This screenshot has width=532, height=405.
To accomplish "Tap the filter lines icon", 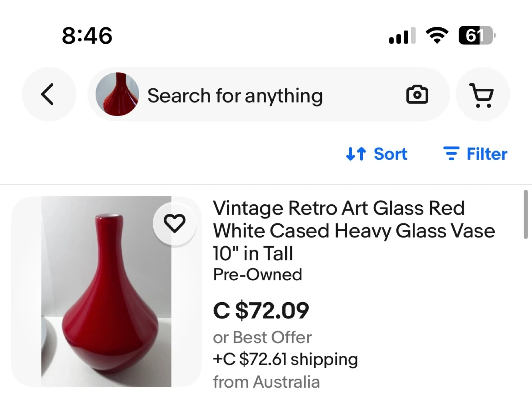I will [451, 153].
